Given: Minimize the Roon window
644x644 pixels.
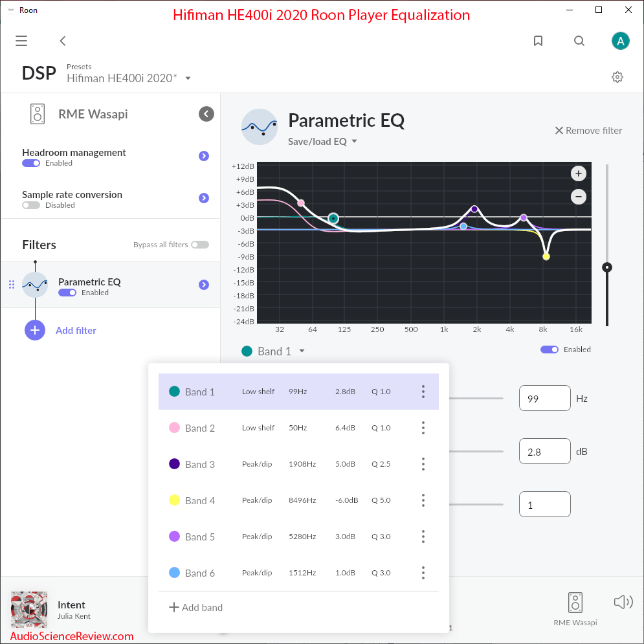Looking at the screenshot, I should pos(570,10).
